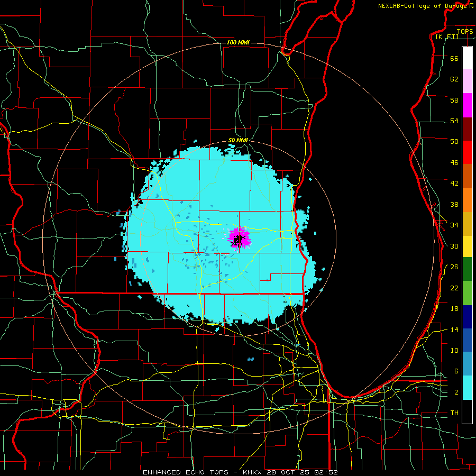Click the "14" legend value
Screen dimensions: 476x476
(x=454, y=329)
